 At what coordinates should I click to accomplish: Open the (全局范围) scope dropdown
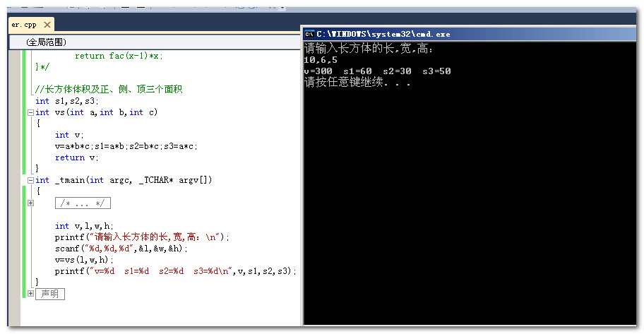click(x=155, y=42)
